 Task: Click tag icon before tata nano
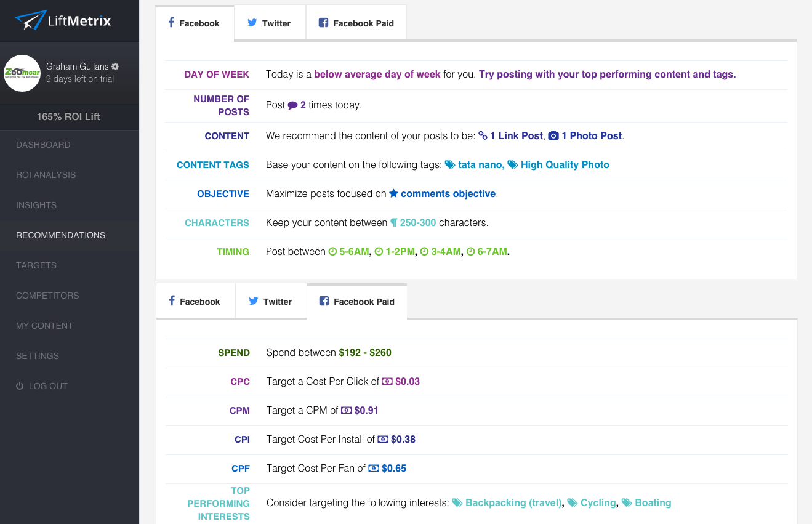click(x=450, y=164)
